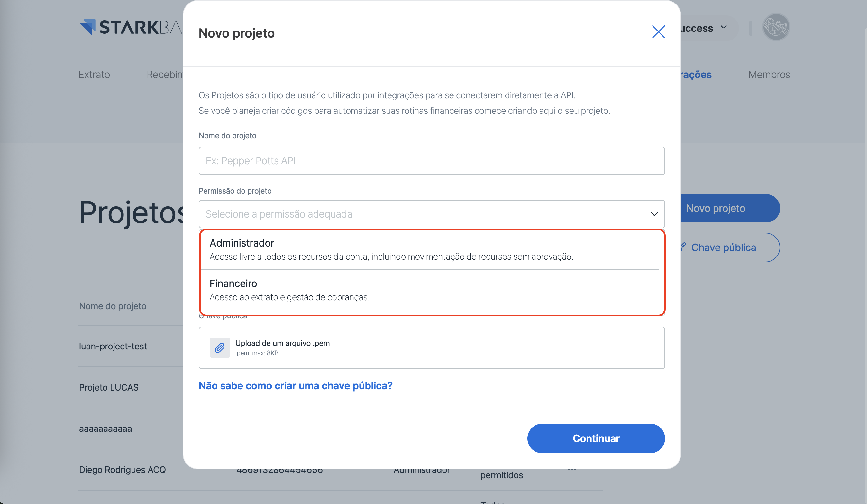Open the public key creation help link
867x504 pixels.
pos(295,385)
